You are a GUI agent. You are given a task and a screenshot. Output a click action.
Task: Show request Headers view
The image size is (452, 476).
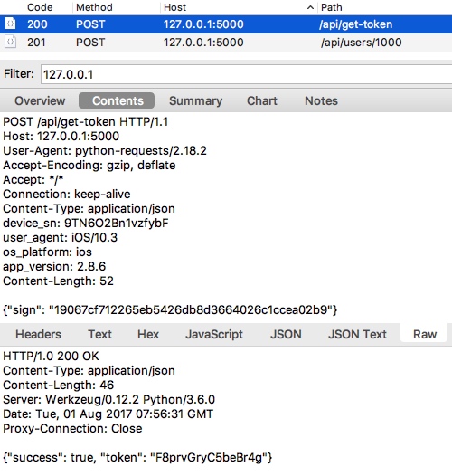[x=38, y=334]
